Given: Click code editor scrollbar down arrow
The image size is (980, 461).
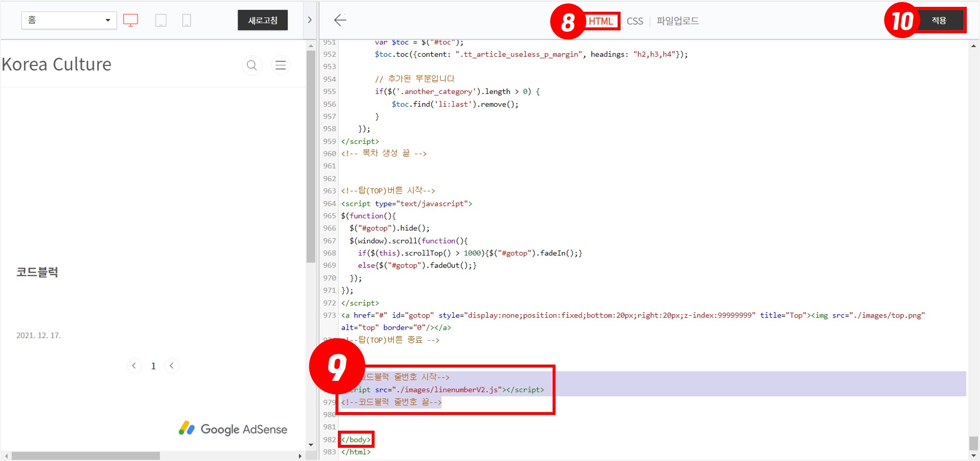Looking at the screenshot, I should [x=974, y=455].
